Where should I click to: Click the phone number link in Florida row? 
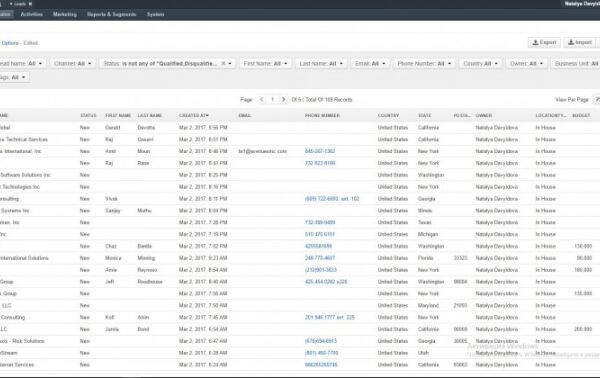pos(320,258)
